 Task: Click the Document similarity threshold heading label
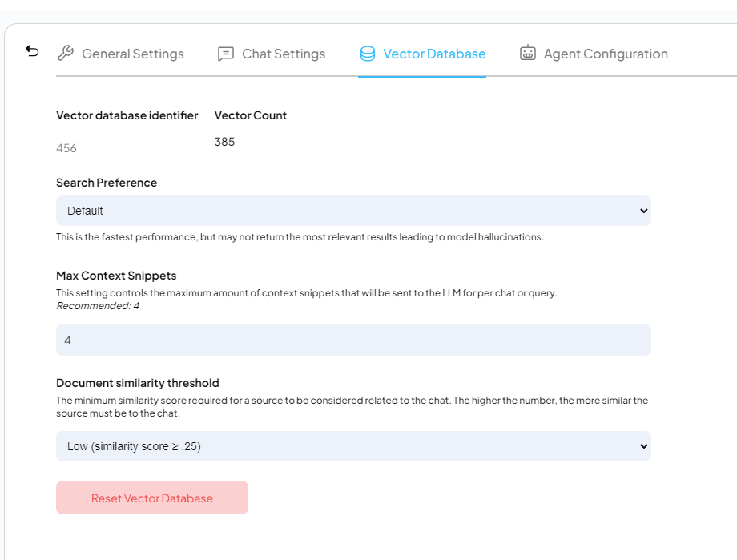click(x=137, y=383)
